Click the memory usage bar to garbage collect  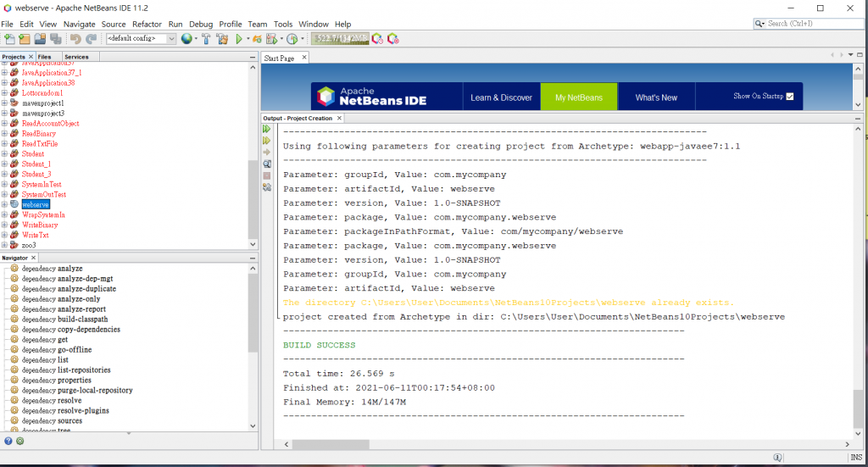click(x=340, y=39)
